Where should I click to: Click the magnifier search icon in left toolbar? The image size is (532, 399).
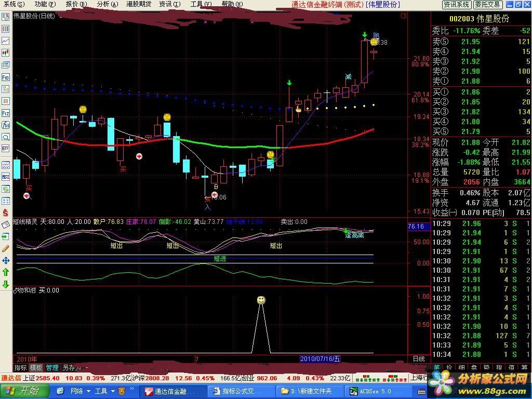tap(5, 137)
